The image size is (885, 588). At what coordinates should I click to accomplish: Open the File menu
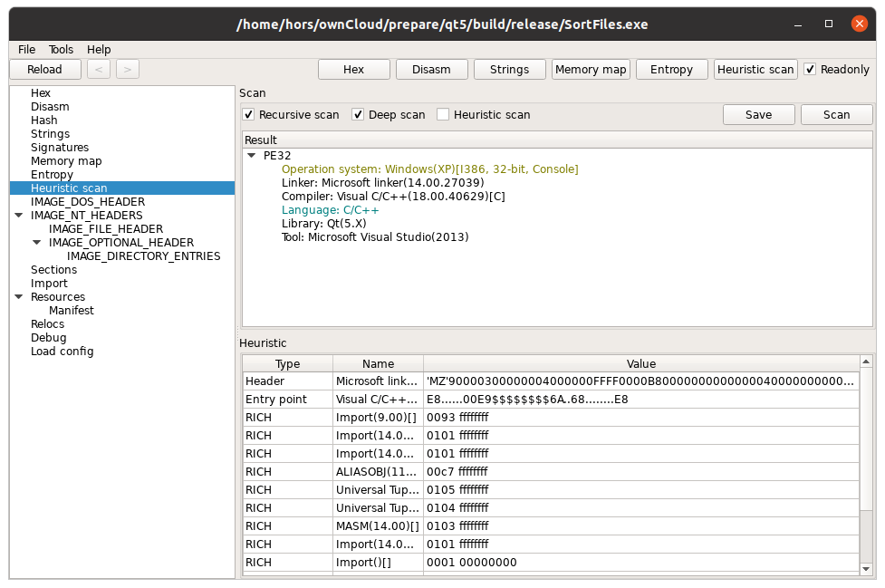point(26,50)
